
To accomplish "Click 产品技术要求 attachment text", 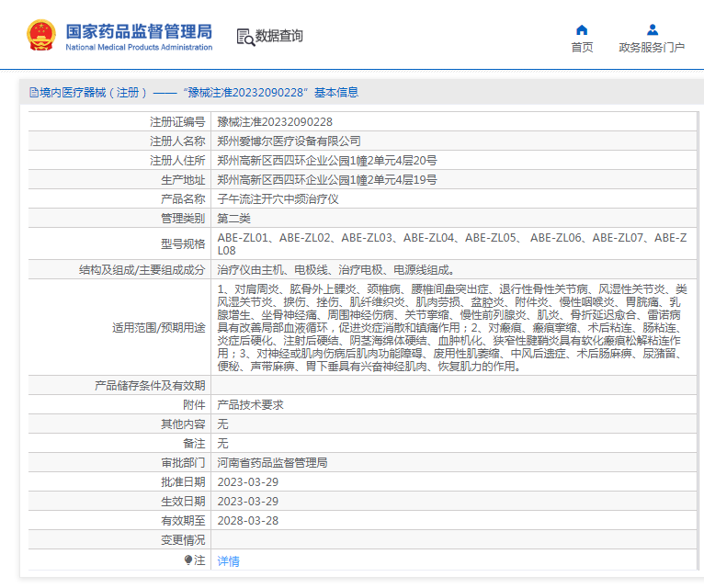I will pyautogui.click(x=251, y=405).
